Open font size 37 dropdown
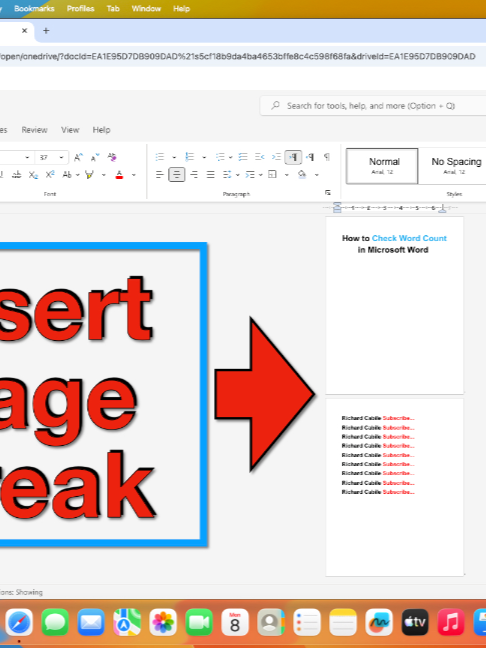The height and width of the screenshot is (648, 486). (61, 157)
